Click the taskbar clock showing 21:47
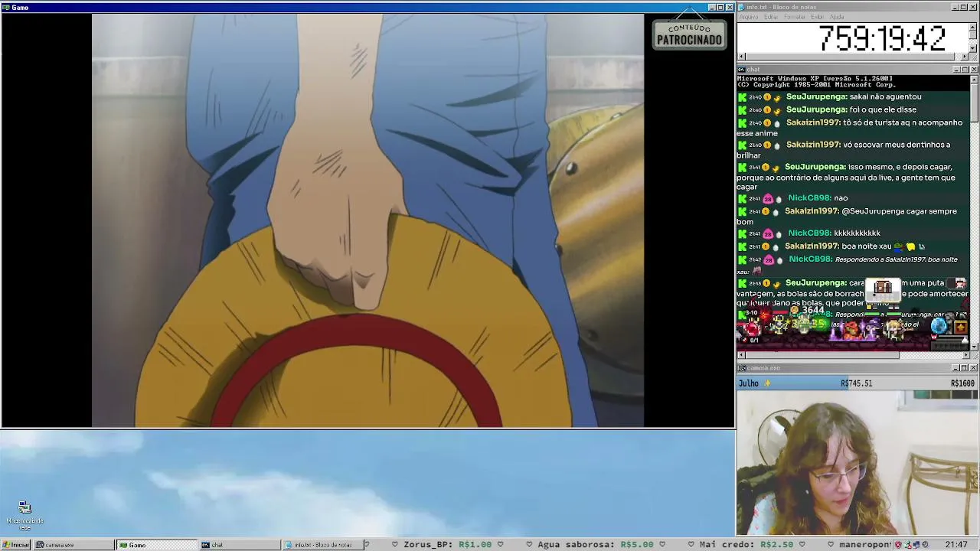Screen dimensions: 980x551 [955, 545]
